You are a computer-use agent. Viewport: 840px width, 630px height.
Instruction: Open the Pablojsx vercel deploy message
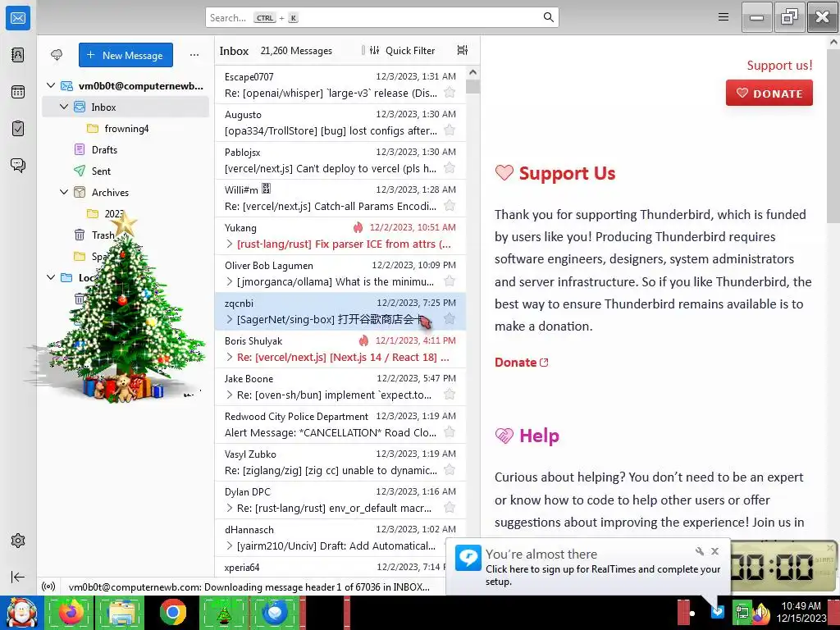click(x=340, y=160)
